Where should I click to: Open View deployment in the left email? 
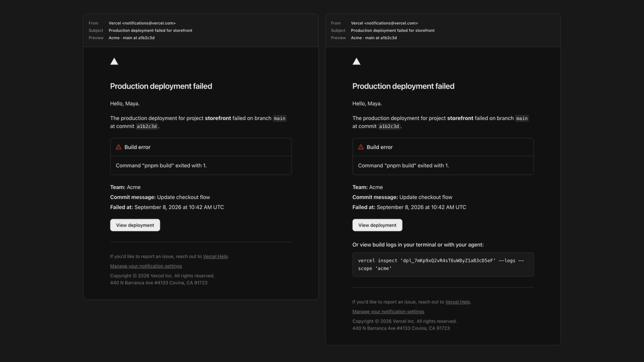click(135, 225)
